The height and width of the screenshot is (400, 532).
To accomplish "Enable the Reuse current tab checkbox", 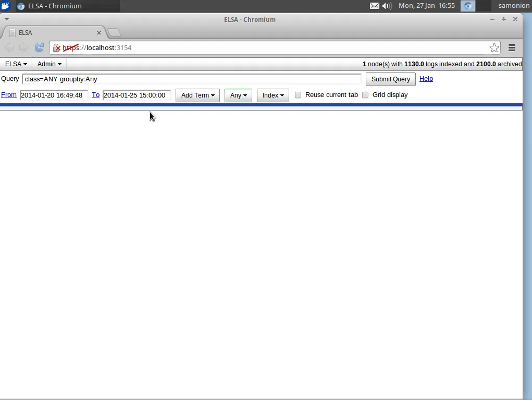I will tap(298, 95).
